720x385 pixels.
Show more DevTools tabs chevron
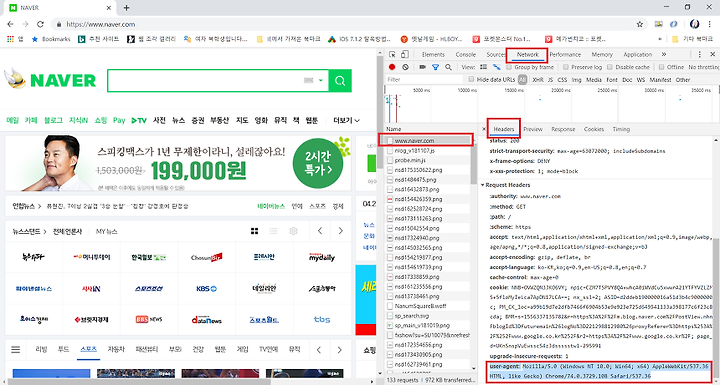[x=664, y=54]
